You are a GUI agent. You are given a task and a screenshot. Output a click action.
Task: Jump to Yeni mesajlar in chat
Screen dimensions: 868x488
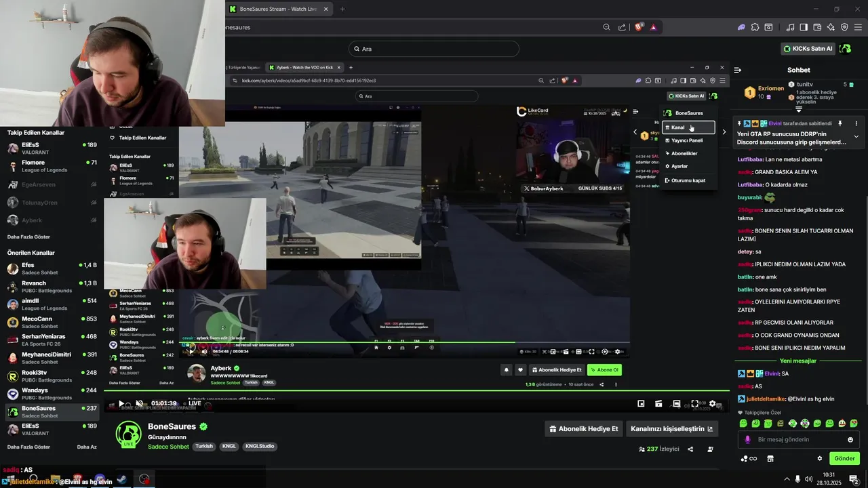(798, 361)
